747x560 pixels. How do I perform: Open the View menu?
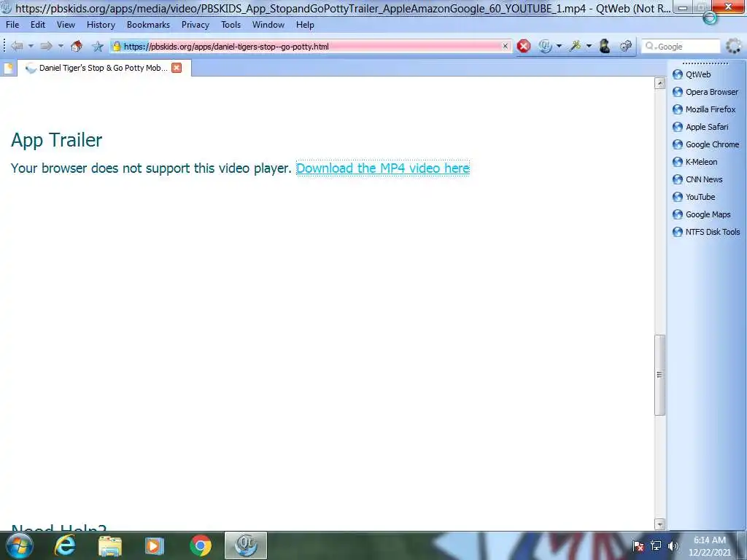(66, 25)
